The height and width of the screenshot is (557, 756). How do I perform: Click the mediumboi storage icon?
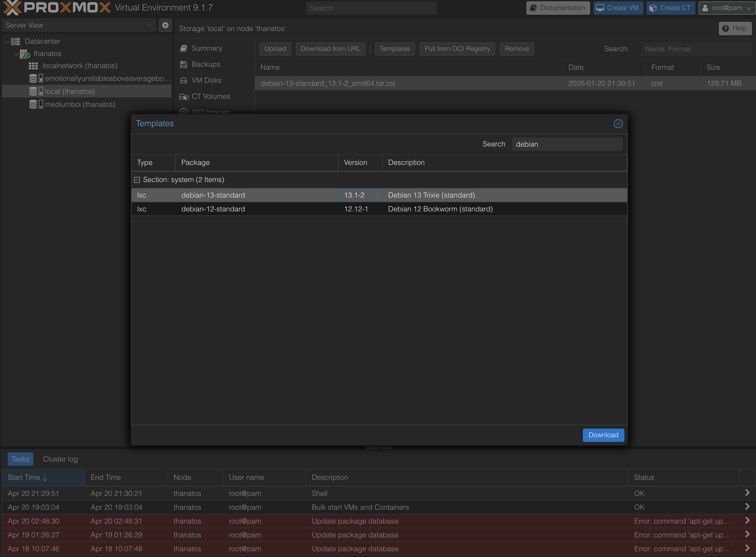[36, 104]
